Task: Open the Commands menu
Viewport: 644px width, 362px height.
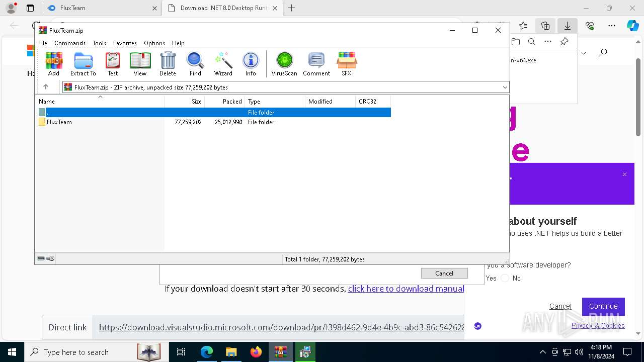Action: 70,43
